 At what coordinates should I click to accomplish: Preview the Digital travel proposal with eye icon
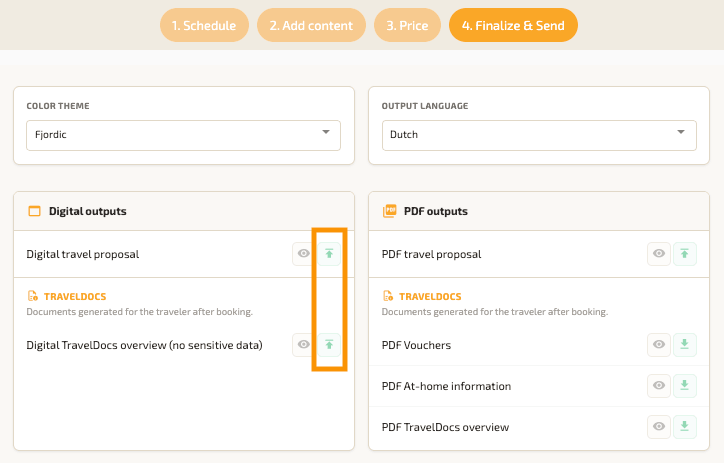[304, 254]
